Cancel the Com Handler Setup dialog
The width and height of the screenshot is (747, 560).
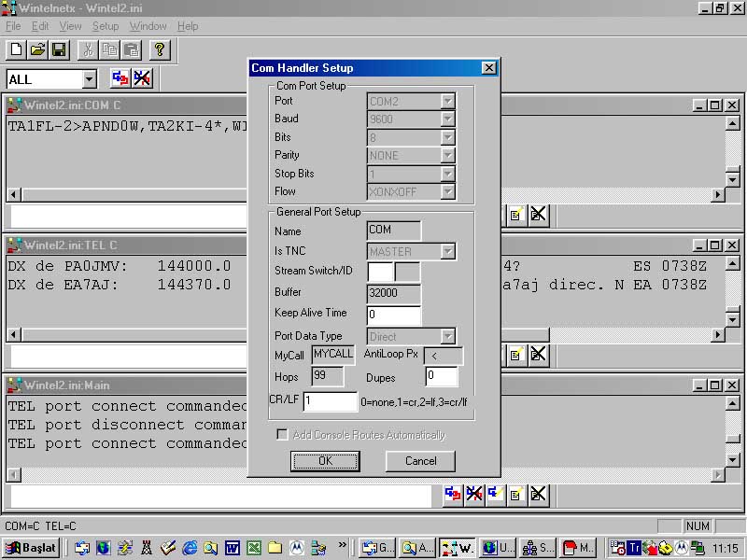(420, 461)
